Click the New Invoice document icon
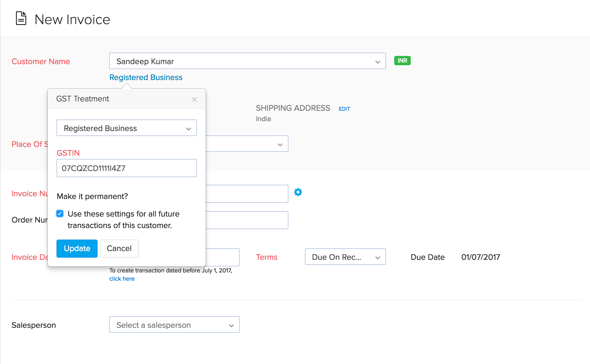 (21, 19)
